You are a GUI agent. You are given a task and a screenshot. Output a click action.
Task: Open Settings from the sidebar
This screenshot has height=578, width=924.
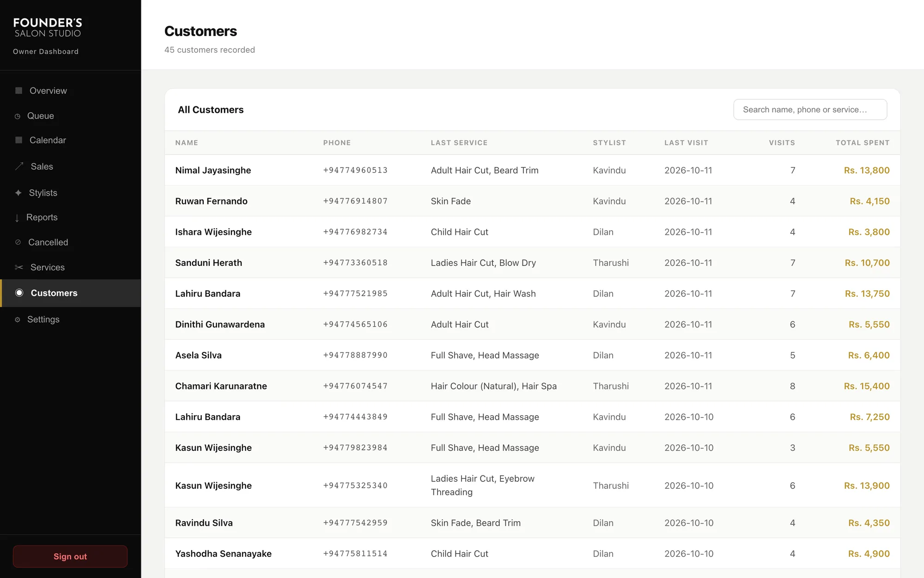tap(70, 320)
